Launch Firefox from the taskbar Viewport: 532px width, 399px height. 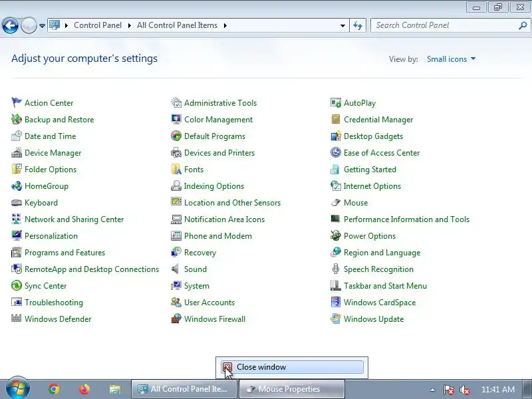click(84, 389)
